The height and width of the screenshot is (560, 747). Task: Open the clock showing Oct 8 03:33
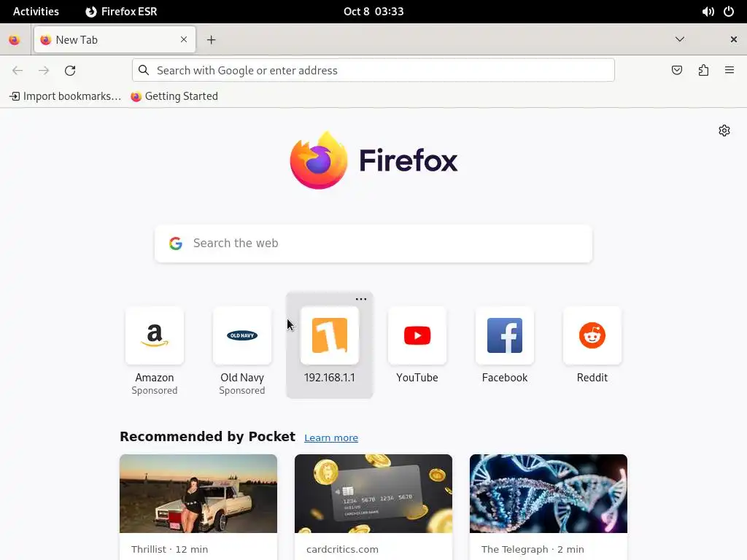373,12
